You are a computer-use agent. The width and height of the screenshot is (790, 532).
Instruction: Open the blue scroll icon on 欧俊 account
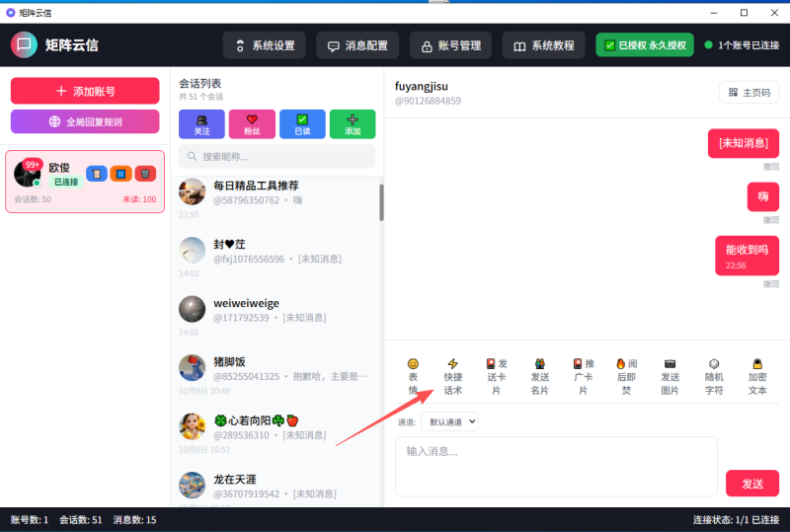[x=97, y=174]
